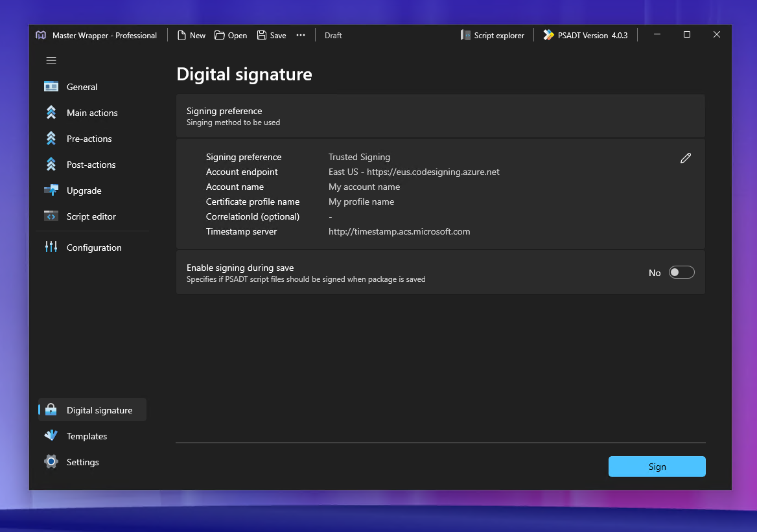
Task: Click the Upgrade sidebar icon
Action: (51, 191)
